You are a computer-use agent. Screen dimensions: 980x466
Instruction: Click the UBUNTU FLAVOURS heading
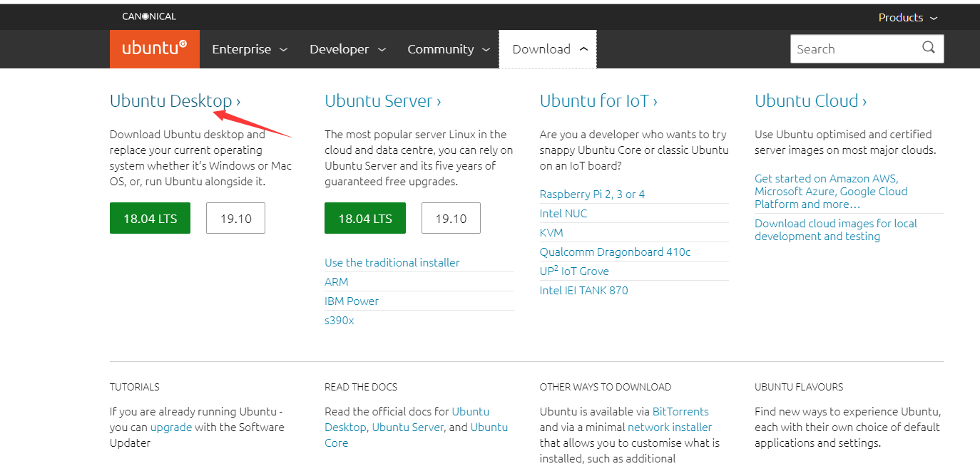[x=799, y=387]
